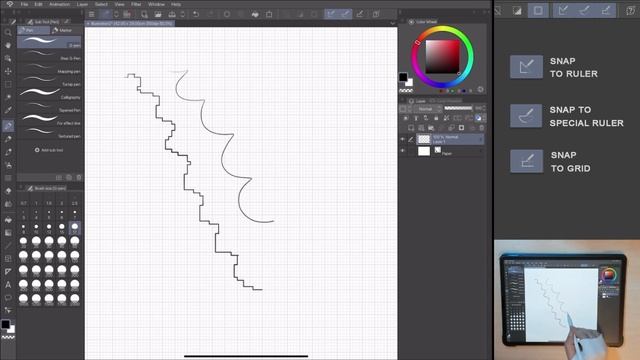Click the layer opacity slider

click(x=458, y=109)
